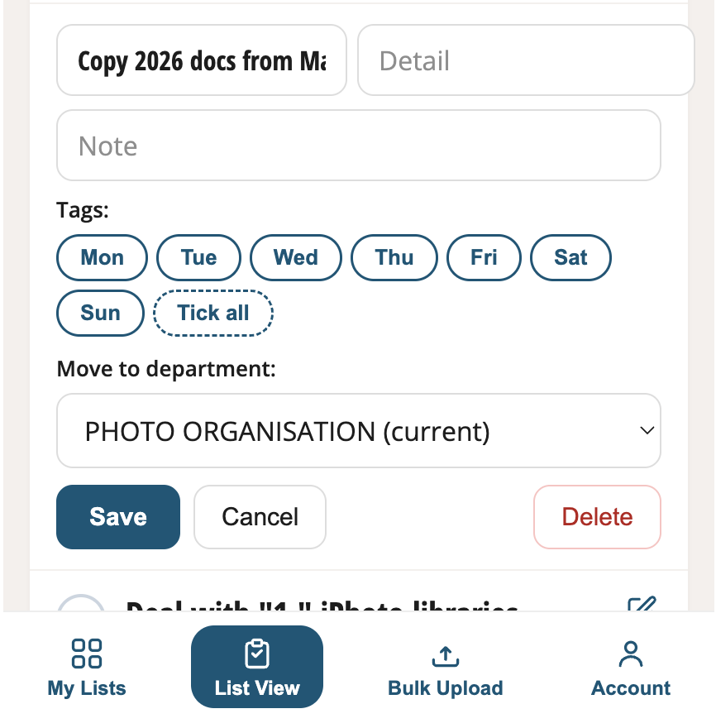The height and width of the screenshot is (728, 716).
Task: Click the Tick all tags chip
Action: [x=213, y=313]
